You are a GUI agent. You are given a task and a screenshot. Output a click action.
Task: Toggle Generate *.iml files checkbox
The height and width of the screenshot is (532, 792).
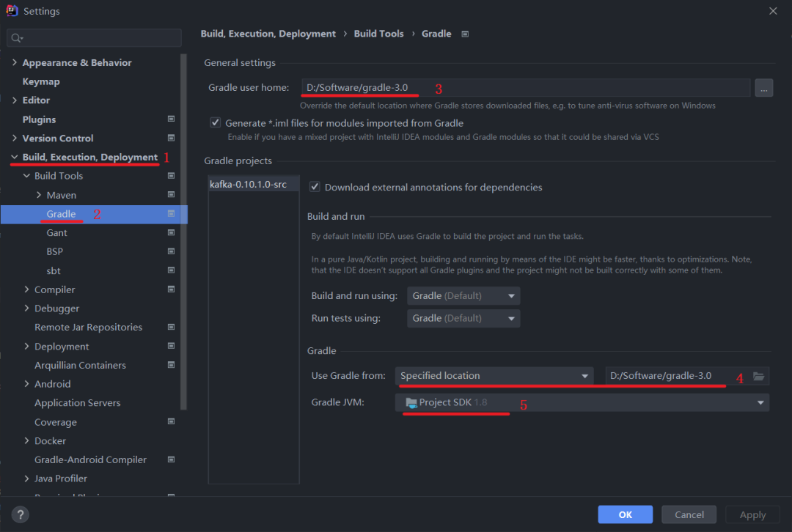(x=215, y=122)
